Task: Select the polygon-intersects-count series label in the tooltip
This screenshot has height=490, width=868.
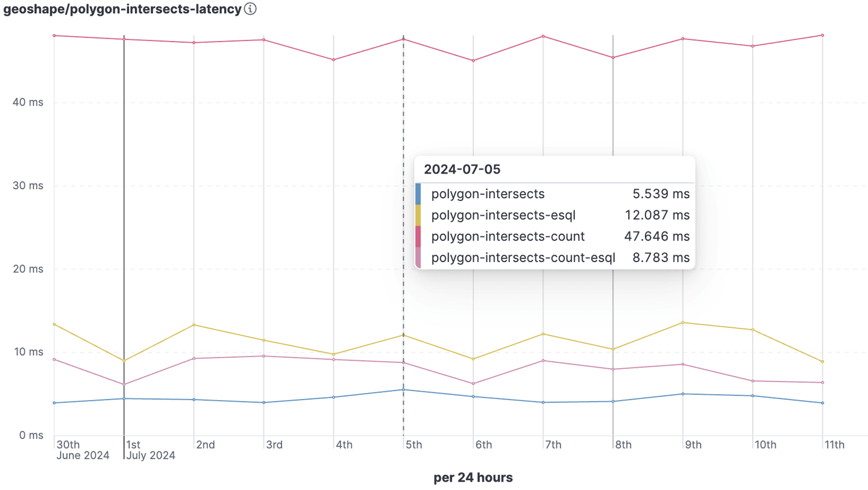Action: tap(508, 236)
